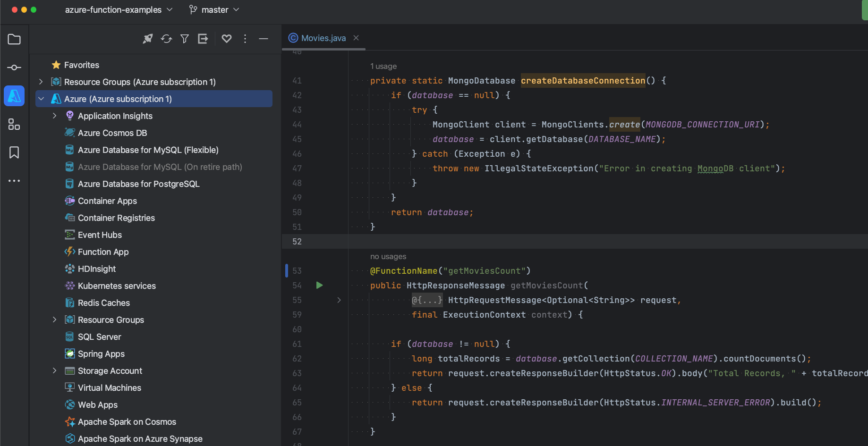
Task: Click the heart feedback icon
Action: coord(227,39)
